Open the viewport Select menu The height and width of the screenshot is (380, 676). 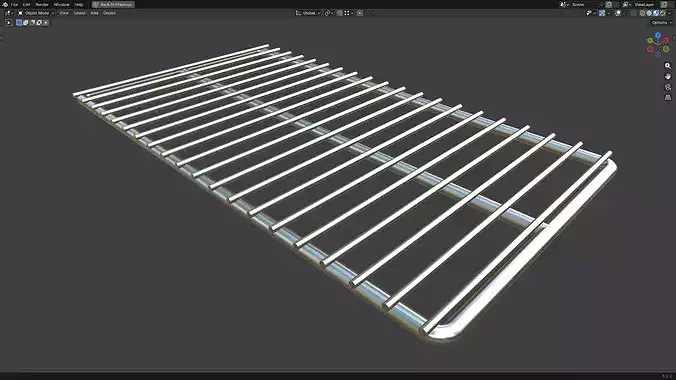tap(79, 13)
